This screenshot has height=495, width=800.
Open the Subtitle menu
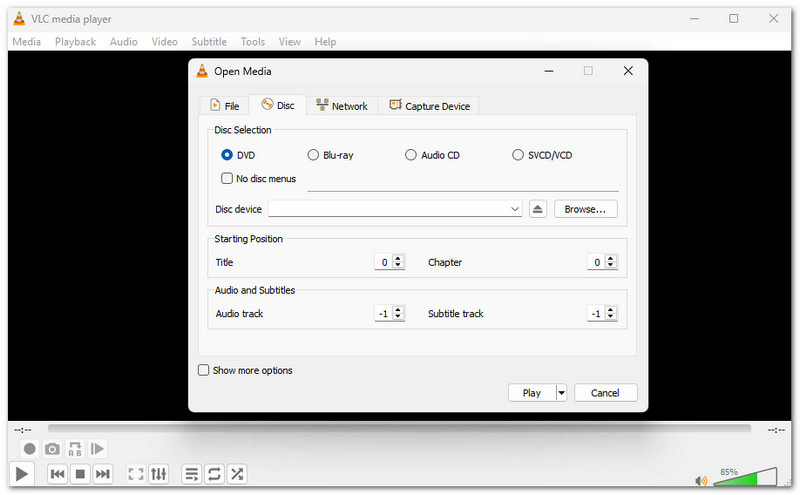(209, 42)
